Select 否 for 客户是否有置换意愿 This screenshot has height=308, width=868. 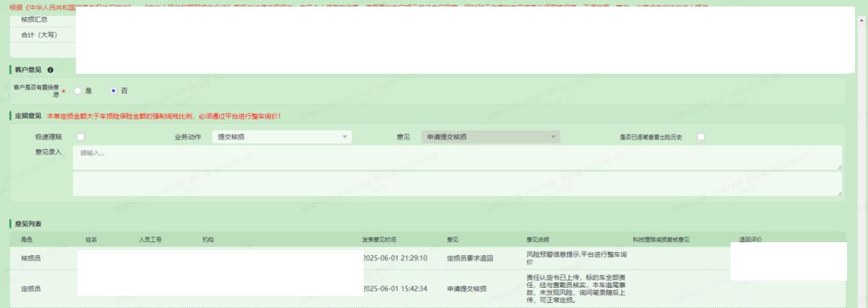click(x=114, y=90)
